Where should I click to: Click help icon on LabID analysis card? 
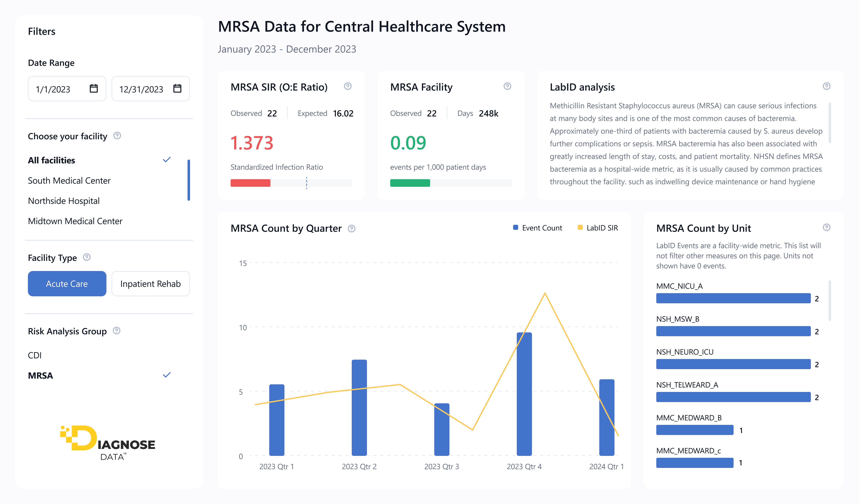pos(826,86)
